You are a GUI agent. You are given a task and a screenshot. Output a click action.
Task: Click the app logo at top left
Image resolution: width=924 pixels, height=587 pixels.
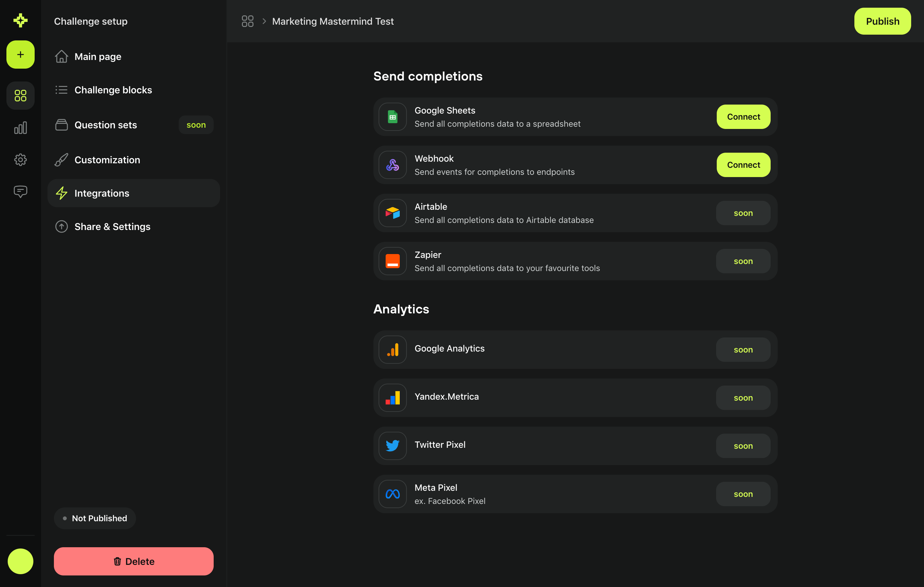click(20, 20)
